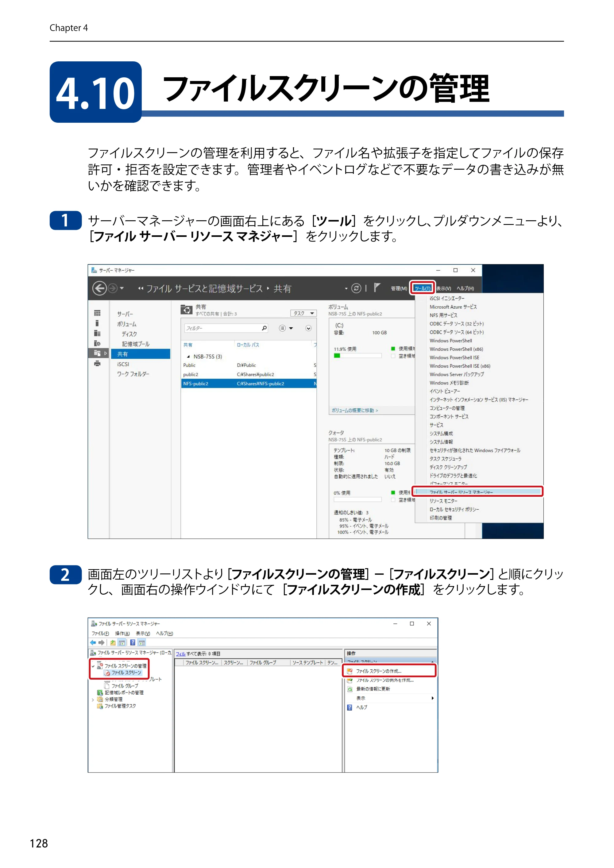Click ボリュームの概要に移動 link
614x868 pixels.
click(355, 411)
